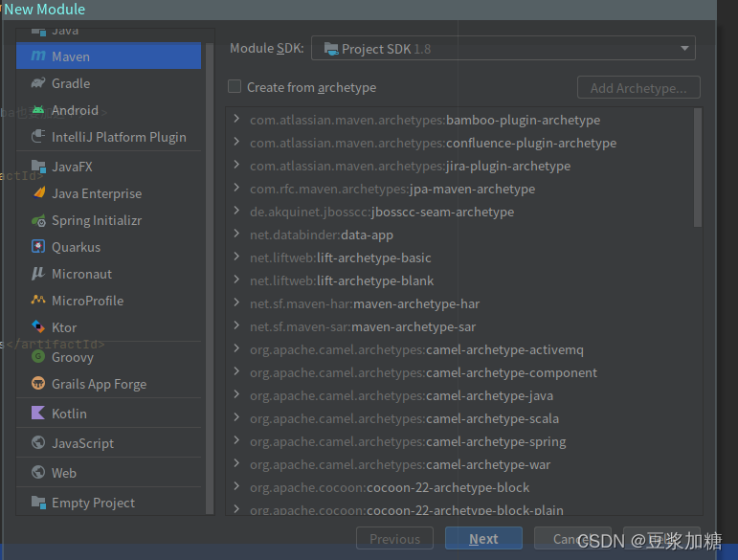This screenshot has width=738, height=560.
Task: Click the Next button
Action: click(483, 538)
